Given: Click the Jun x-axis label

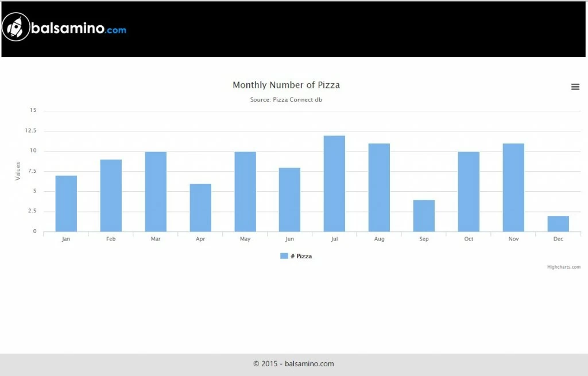Looking at the screenshot, I should point(289,239).
